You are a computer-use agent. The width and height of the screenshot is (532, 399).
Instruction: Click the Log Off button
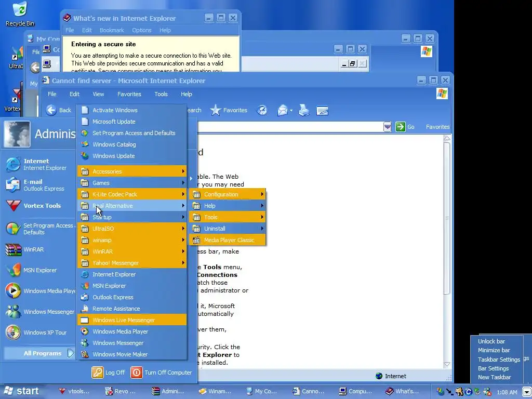click(x=109, y=372)
